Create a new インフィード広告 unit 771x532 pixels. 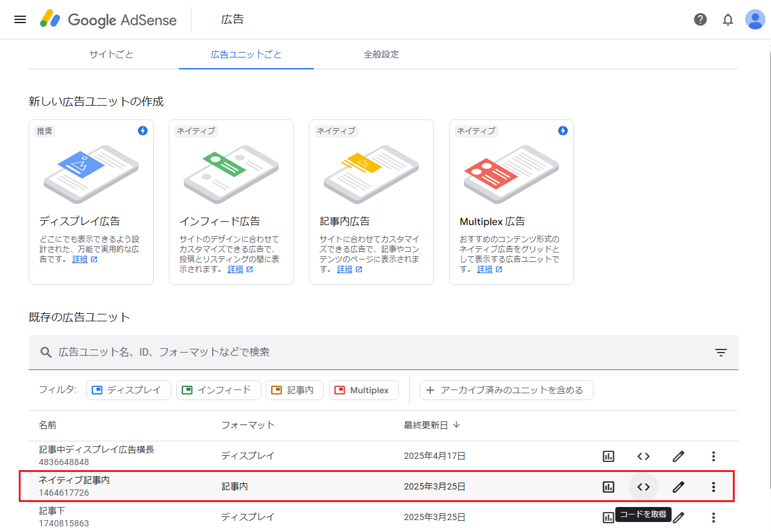click(231, 203)
